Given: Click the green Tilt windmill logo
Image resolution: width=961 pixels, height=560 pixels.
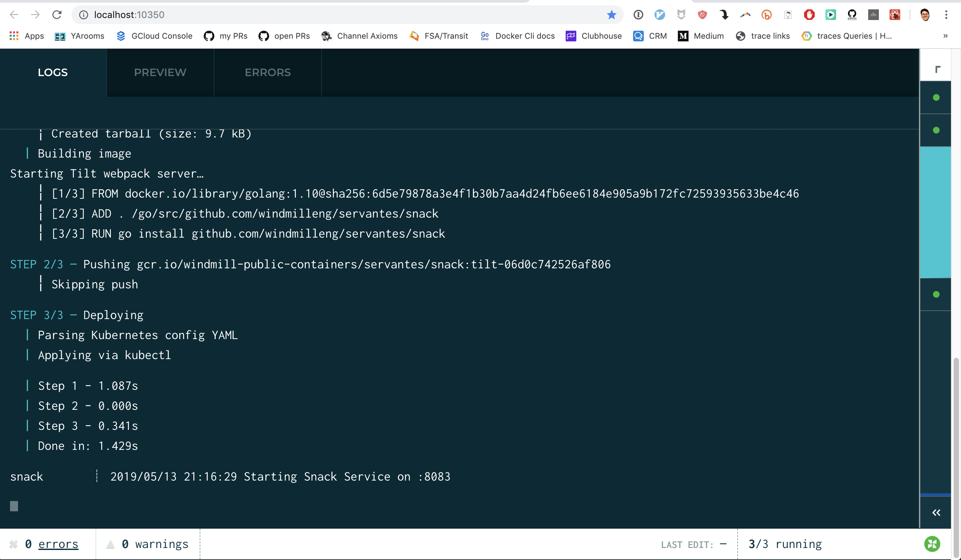Looking at the screenshot, I should [x=932, y=544].
